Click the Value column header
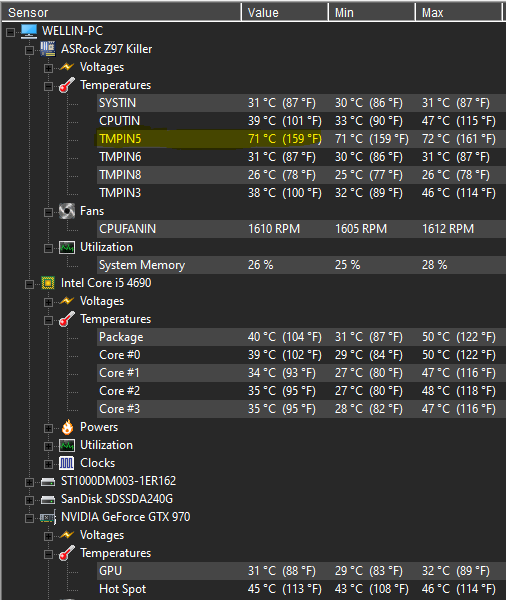 [x=284, y=12]
